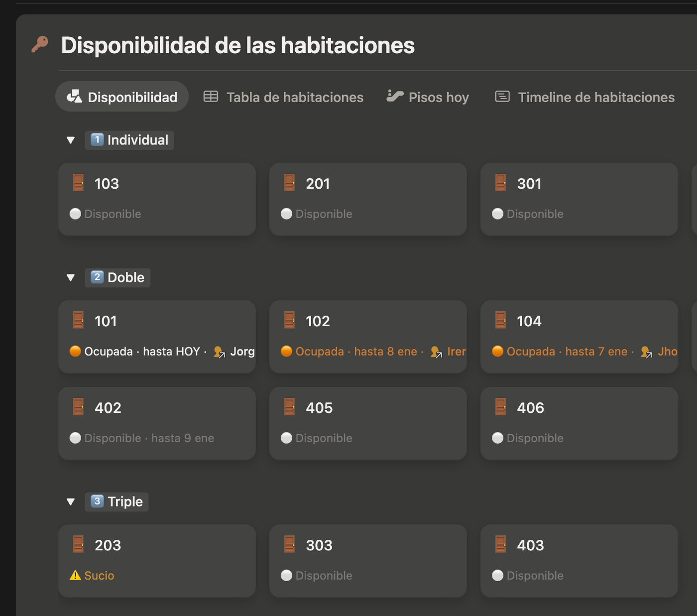
Task: Collapse the Individual room group
Action: (x=70, y=140)
